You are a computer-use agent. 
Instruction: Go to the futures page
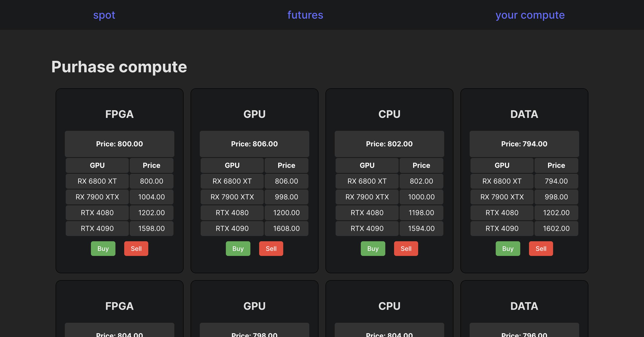click(x=305, y=15)
